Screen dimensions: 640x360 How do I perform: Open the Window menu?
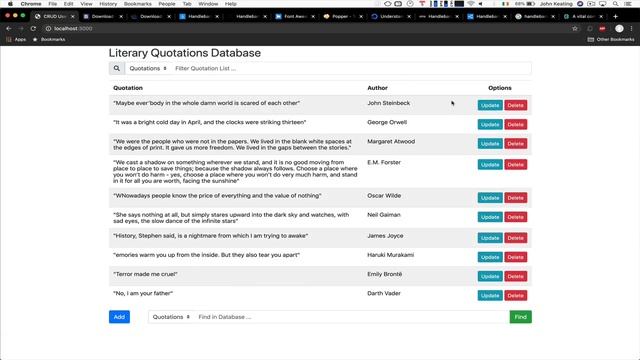coord(208,4)
